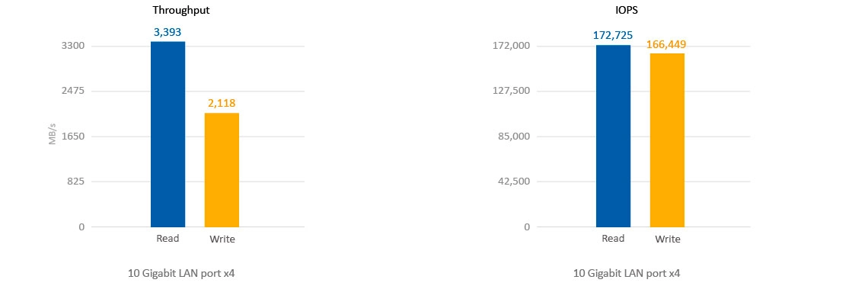Select the blue IOPS Read bar
868x286 pixels.
[614, 136]
